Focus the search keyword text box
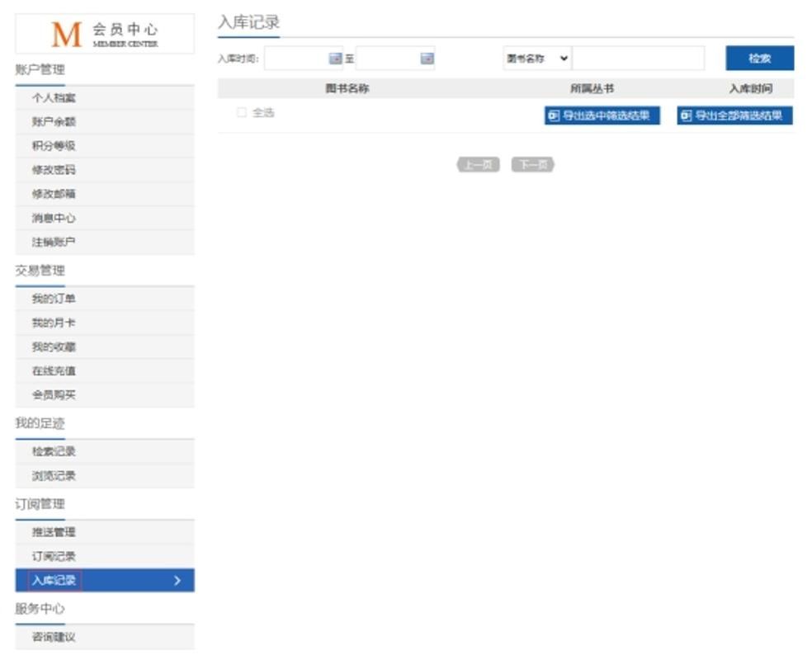This screenshot has width=812, height=660. (639, 58)
